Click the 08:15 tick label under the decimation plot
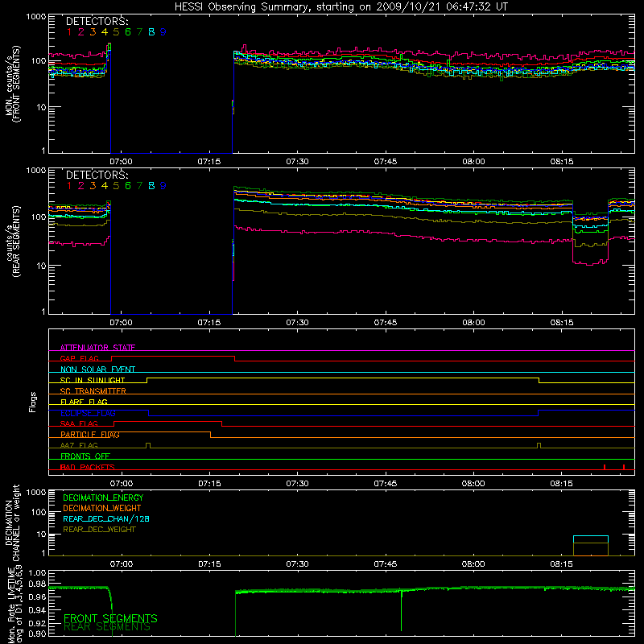 coord(561,564)
